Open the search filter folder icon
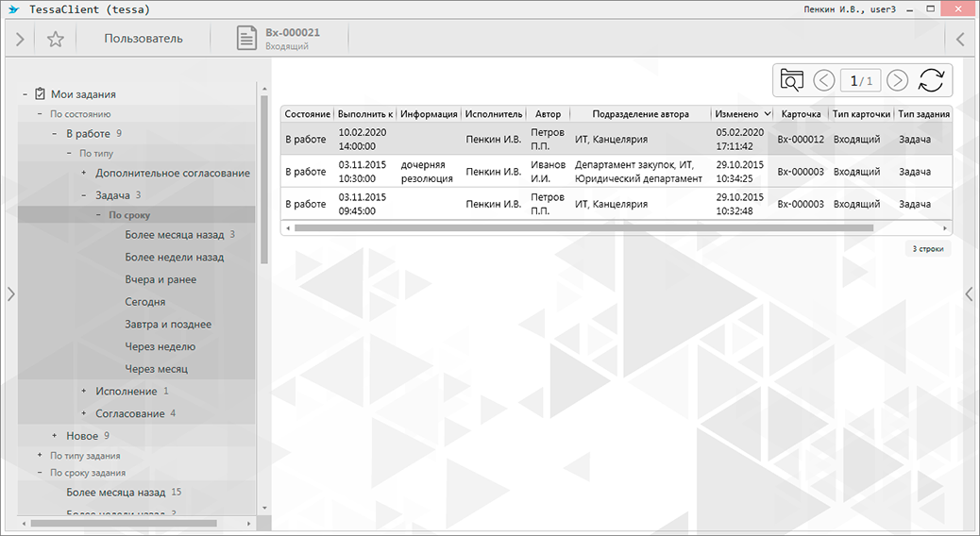Screen dimensions: 980x536 pos(791,80)
